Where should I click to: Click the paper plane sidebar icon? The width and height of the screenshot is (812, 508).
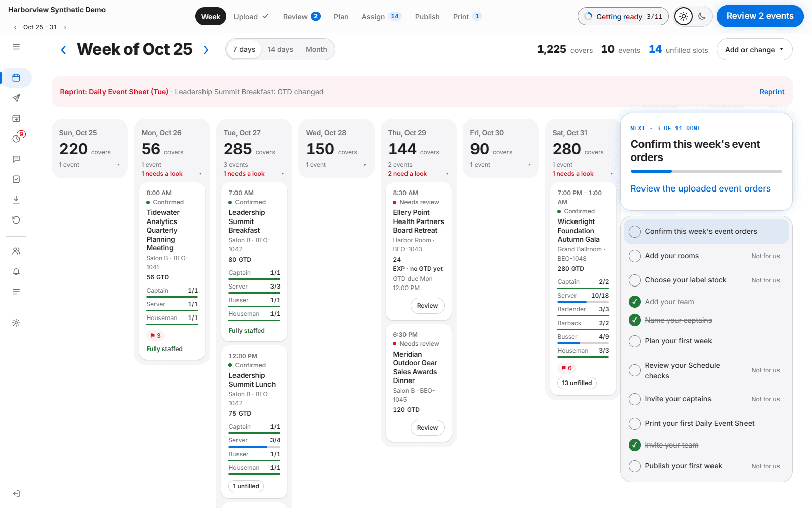tap(16, 98)
